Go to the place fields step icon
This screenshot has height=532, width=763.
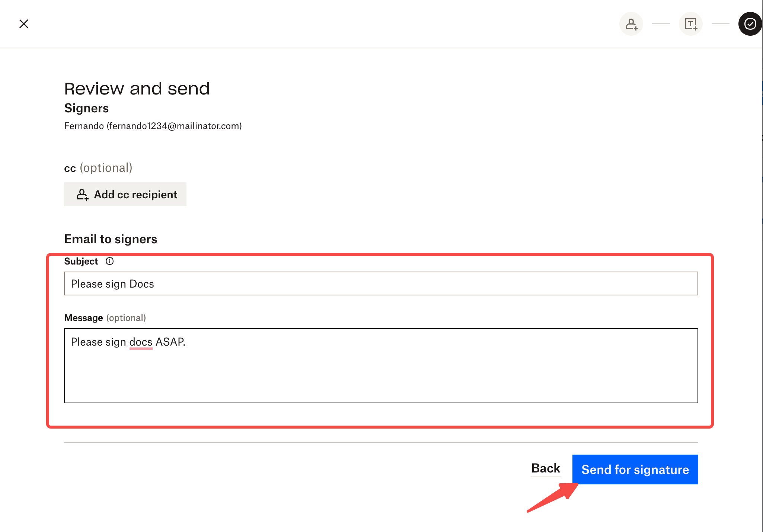tap(690, 24)
